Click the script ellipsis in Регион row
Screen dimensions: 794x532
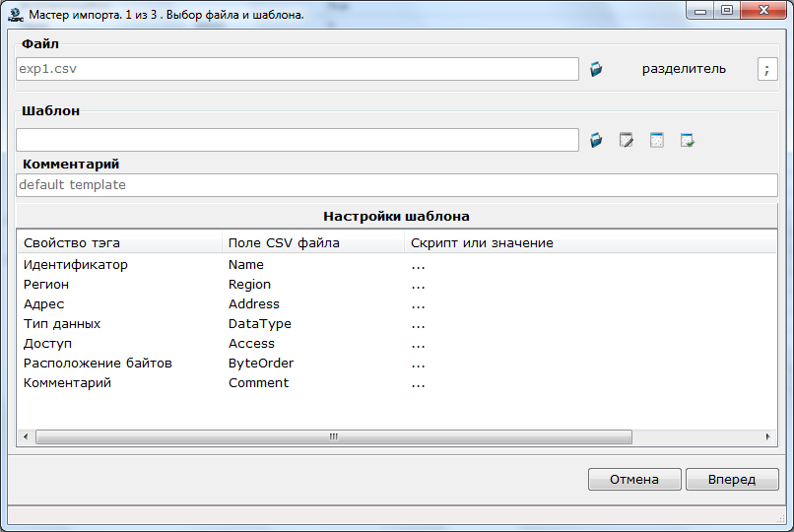pos(419,286)
